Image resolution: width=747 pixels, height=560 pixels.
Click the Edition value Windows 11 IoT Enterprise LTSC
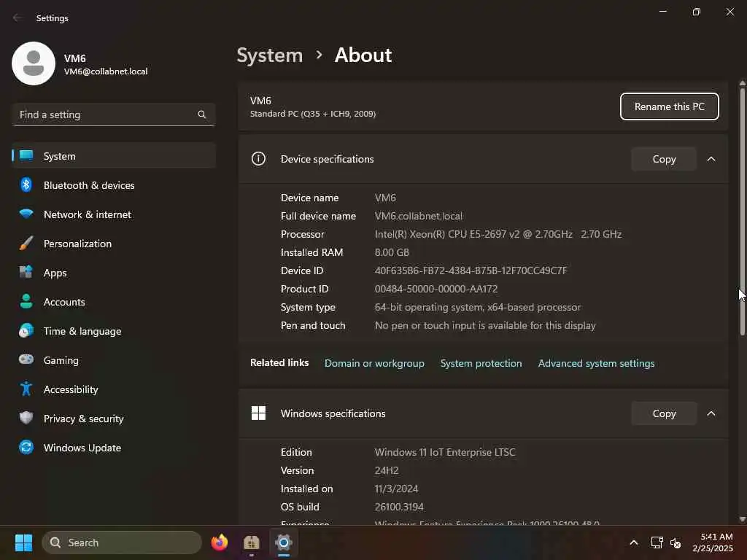tap(445, 452)
